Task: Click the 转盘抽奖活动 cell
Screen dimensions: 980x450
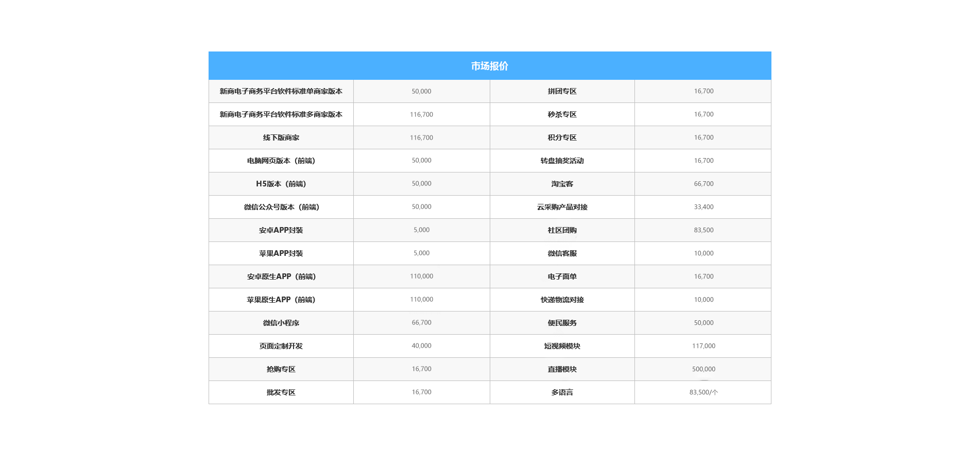Action: 562,161
